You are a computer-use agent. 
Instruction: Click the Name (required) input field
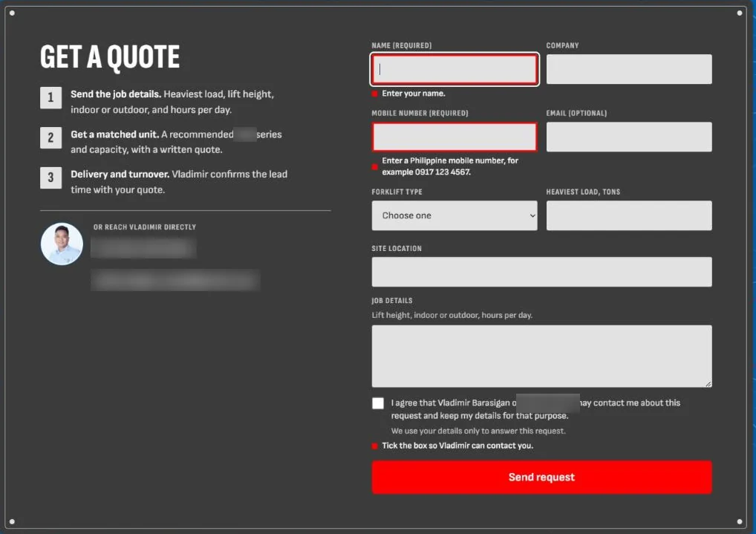click(454, 69)
